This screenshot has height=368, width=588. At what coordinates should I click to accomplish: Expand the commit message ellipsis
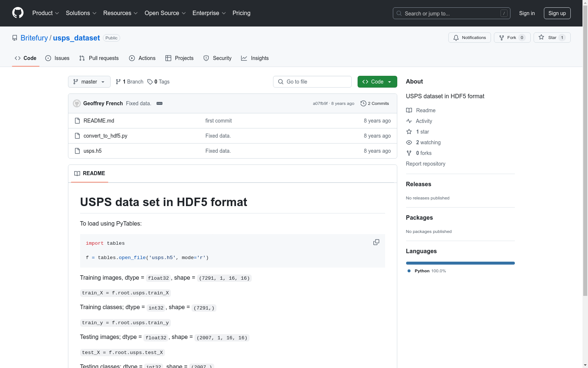(x=159, y=103)
